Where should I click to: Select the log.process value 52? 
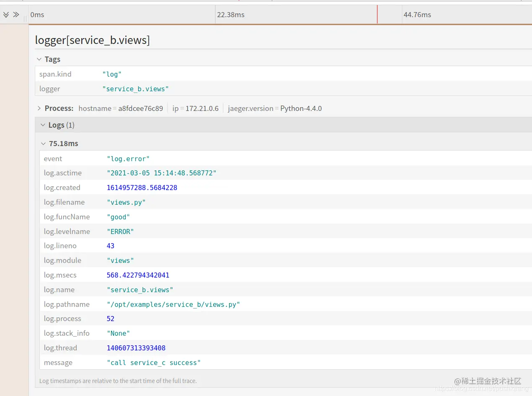(x=111, y=319)
